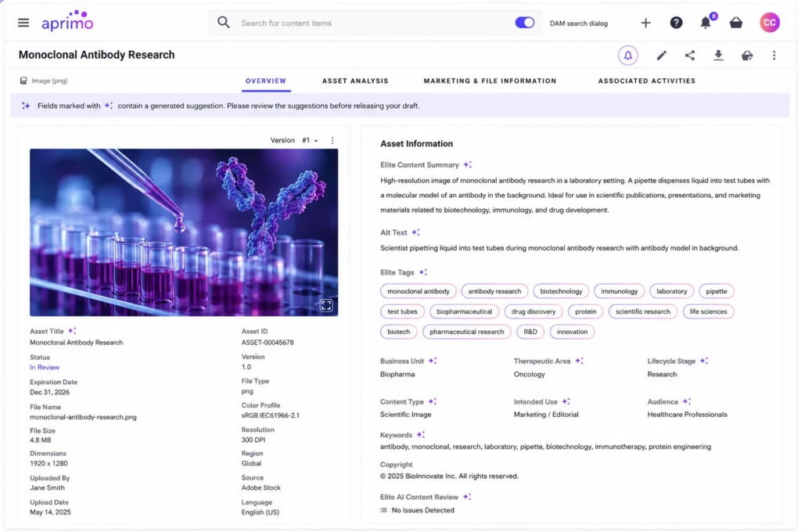This screenshot has height=532, width=801.
Task: Click sparkle icon next to Alt Text
Action: point(416,232)
